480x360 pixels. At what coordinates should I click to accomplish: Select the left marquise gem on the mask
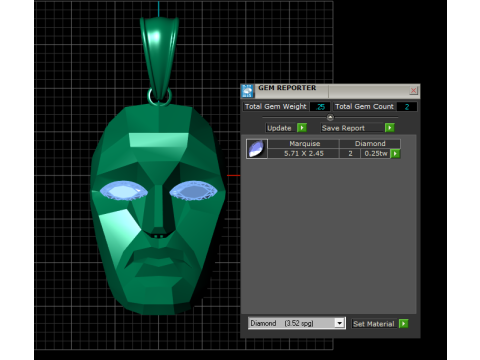pos(124,191)
